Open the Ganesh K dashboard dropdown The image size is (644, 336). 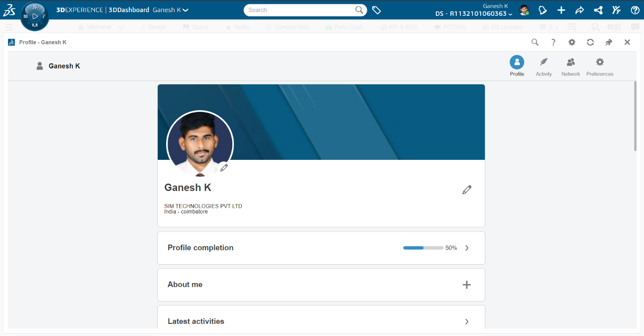click(x=170, y=10)
